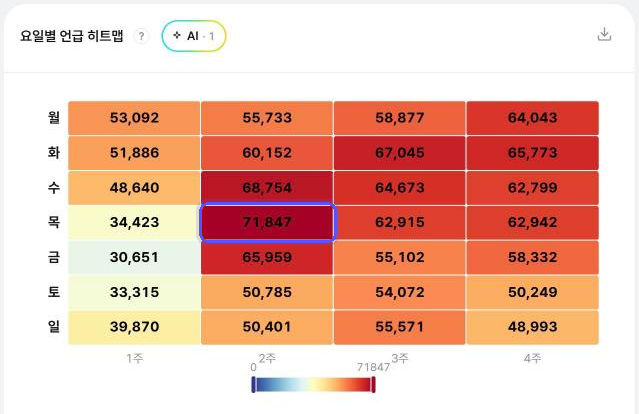
Task: Click the 요일별 언급 히트맵 title
Action: click(72, 36)
